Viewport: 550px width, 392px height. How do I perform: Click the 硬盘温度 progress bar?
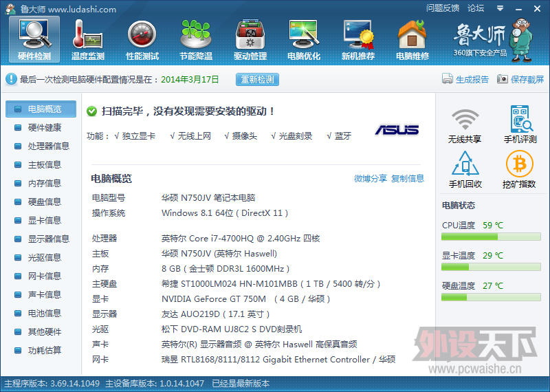point(491,297)
